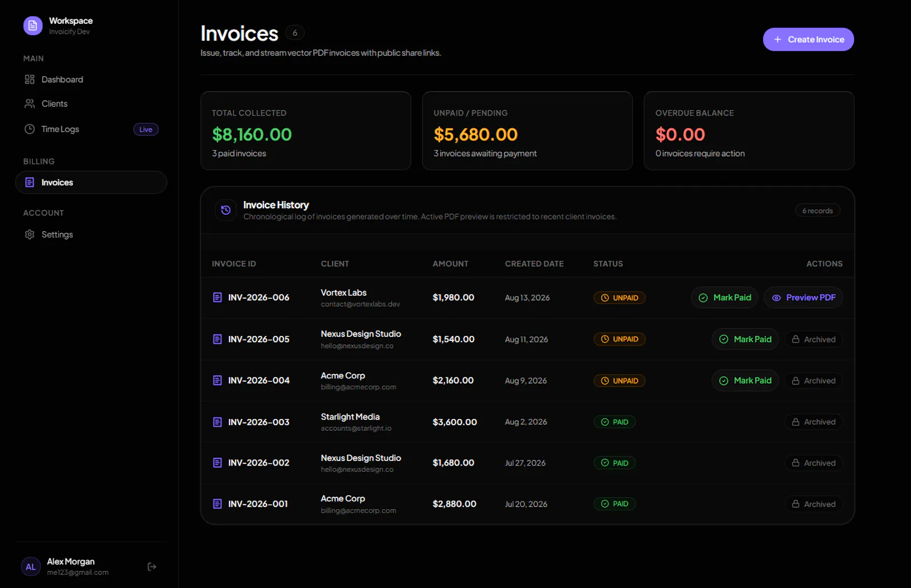Mark INV-2026-005 as paid
The image size is (911, 588).
(x=745, y=339)
